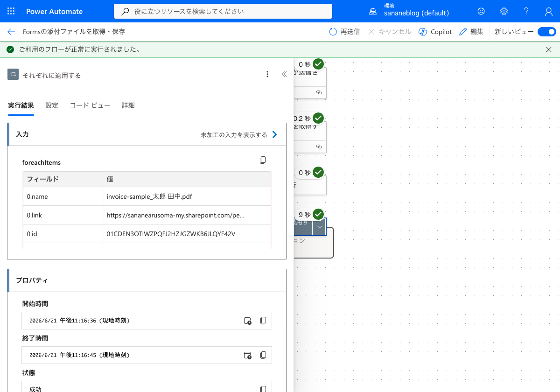The width and height of the screenshot is (560, 392).
Task: Copy the 終了時間 value
Action: [263, 355]
